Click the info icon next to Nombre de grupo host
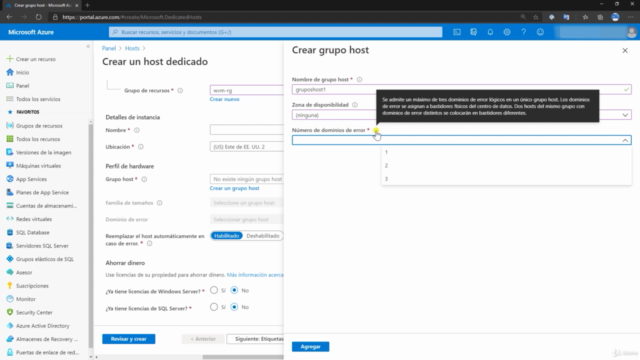 (x=359, y=80)
